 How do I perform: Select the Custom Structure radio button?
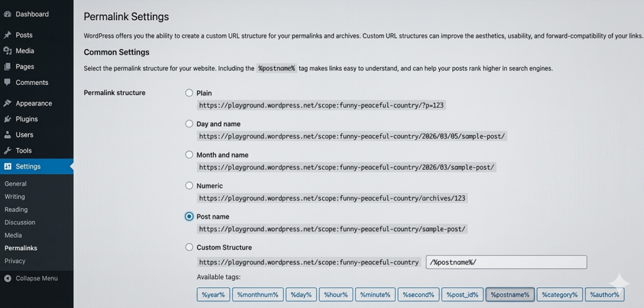(x=189, y=247)
